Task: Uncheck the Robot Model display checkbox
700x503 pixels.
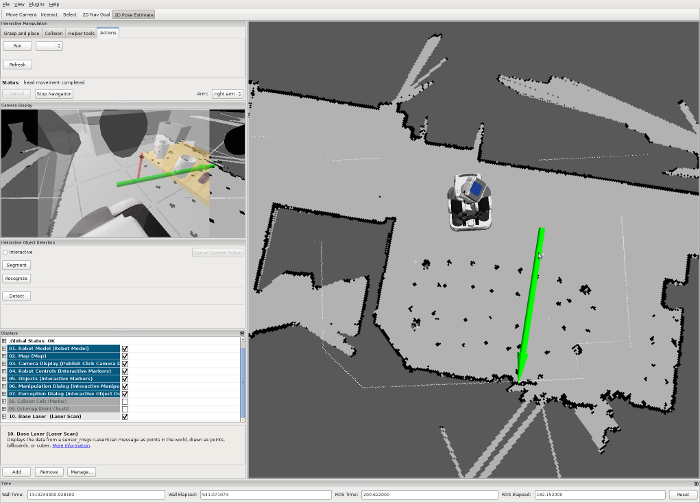Action: click(125, 348)
